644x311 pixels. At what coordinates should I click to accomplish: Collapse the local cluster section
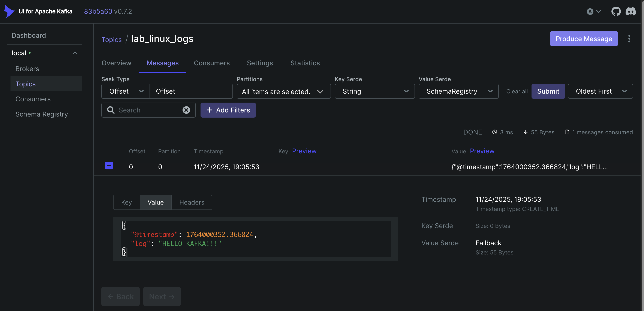pyautogui.click(x=75, y=53)
